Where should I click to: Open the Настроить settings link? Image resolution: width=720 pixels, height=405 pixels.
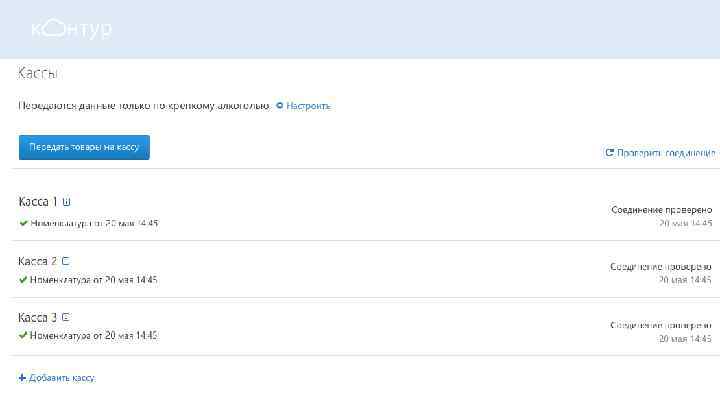[308, 106]
